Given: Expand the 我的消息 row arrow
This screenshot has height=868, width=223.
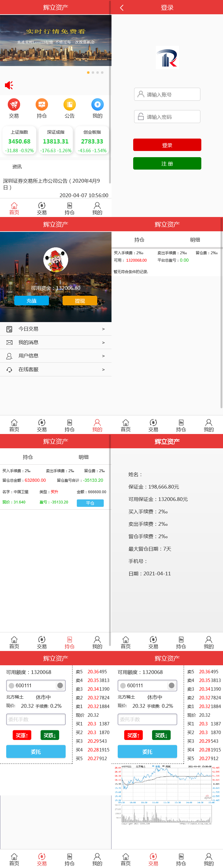Looking at the screenshot, I should click(x=103, y=343).
